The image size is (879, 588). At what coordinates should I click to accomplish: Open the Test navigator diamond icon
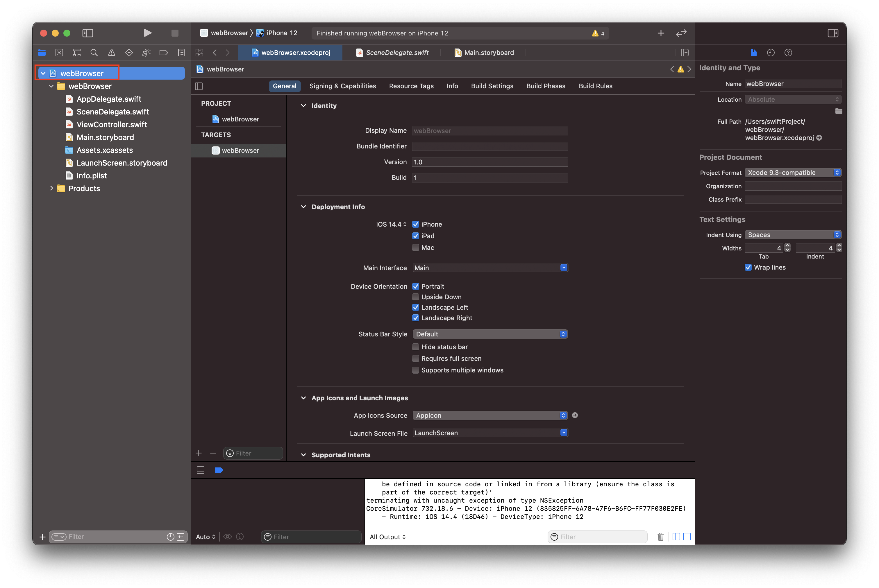click(129, 53)
